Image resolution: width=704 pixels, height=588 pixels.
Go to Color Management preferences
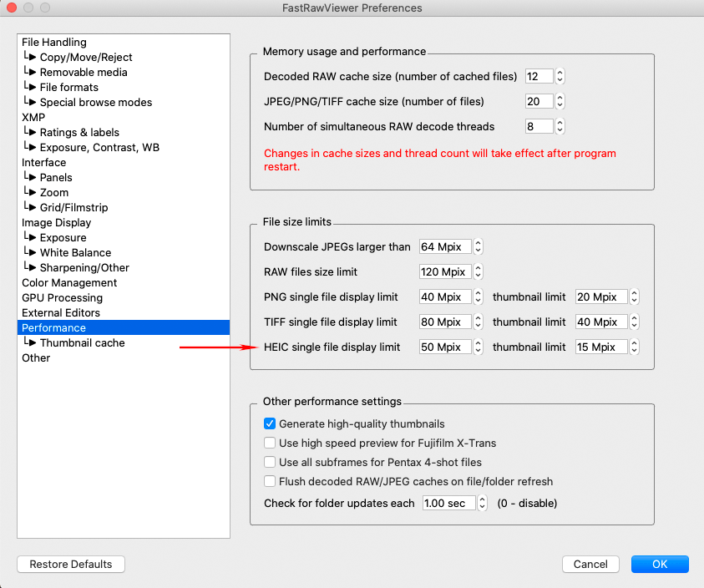coord(69,283)
